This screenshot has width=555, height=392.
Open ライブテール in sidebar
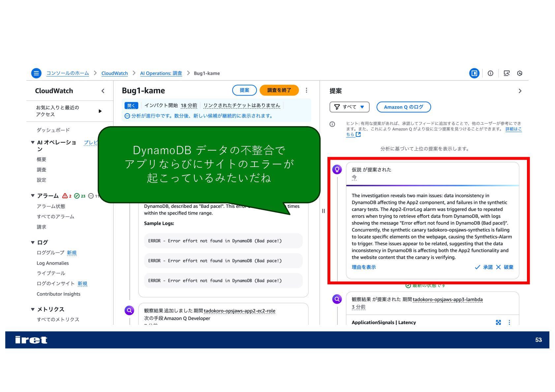(51, 273)
